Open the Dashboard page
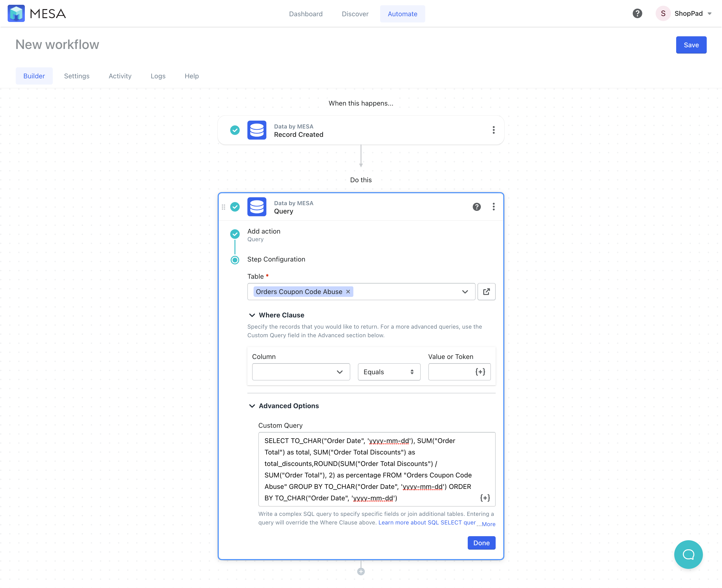 pyautogui.click(x=306, y=14)
